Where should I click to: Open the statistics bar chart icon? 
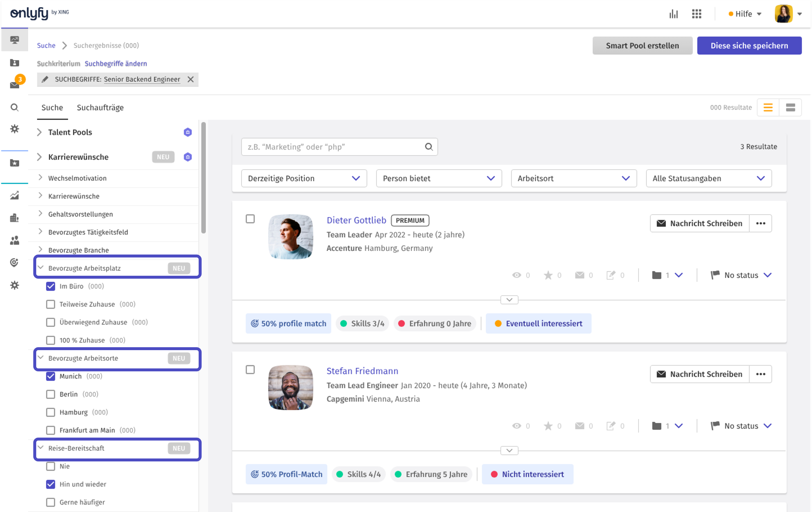click(673, 14)
